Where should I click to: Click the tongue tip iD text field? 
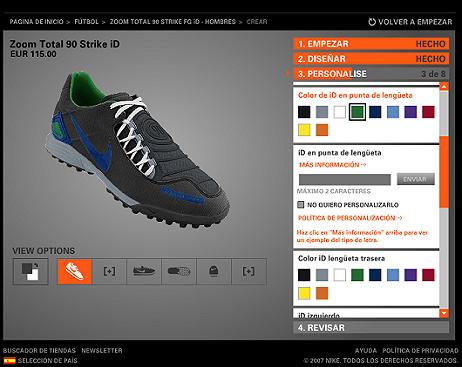pos(345,179)
